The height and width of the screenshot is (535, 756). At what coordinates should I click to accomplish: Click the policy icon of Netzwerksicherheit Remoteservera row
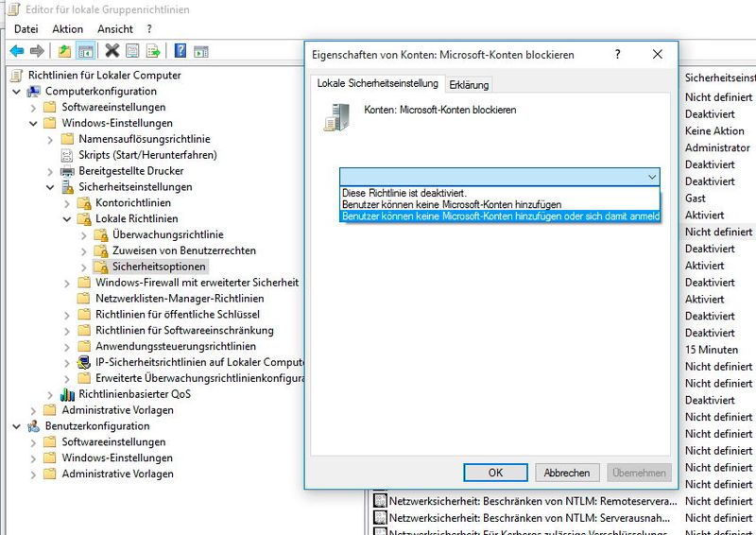point(381,501)
